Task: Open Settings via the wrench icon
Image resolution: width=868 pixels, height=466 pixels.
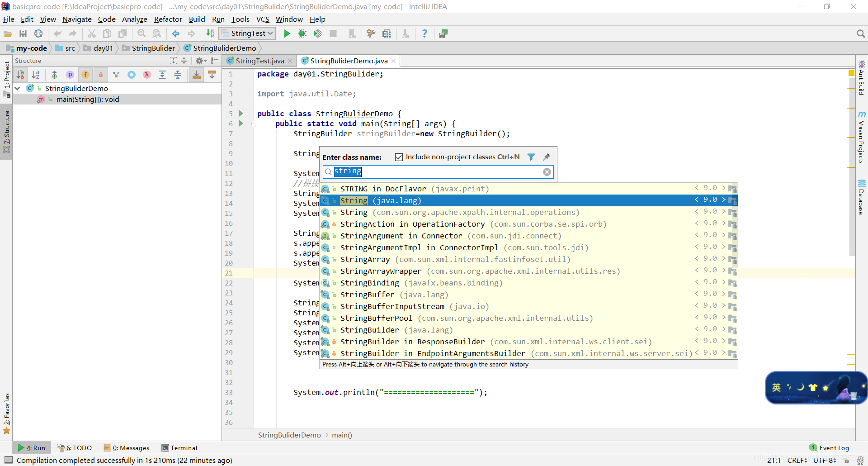Action: [371, 34]
